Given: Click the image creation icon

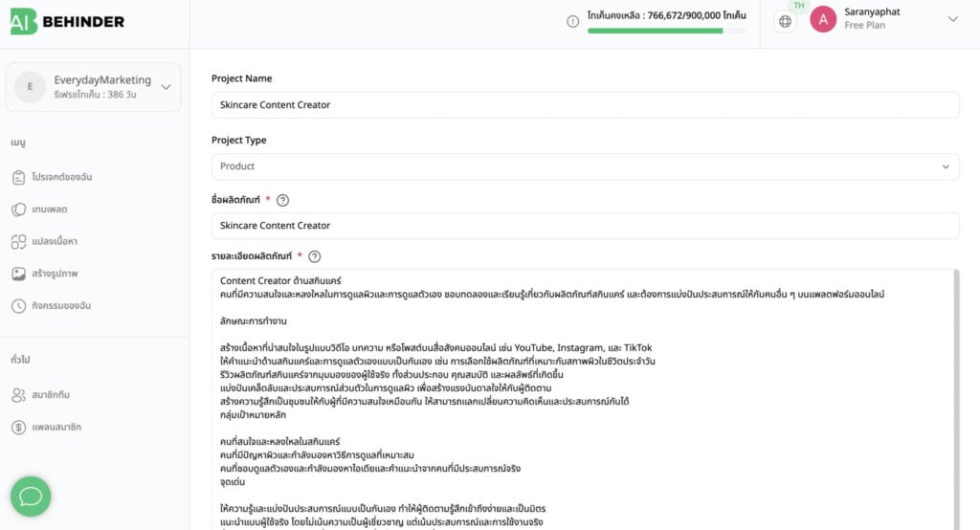Looking at the screenshot, I should [19, 274].
